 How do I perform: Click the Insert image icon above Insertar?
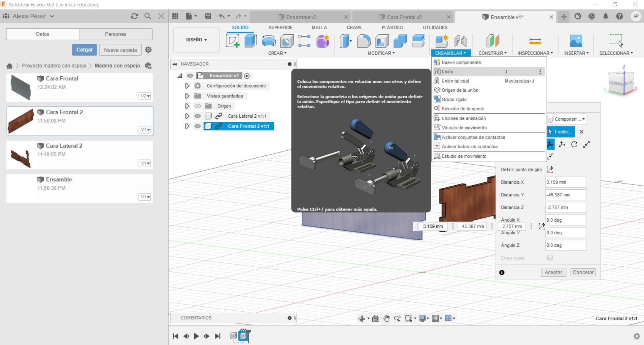(x=576, y=41)
